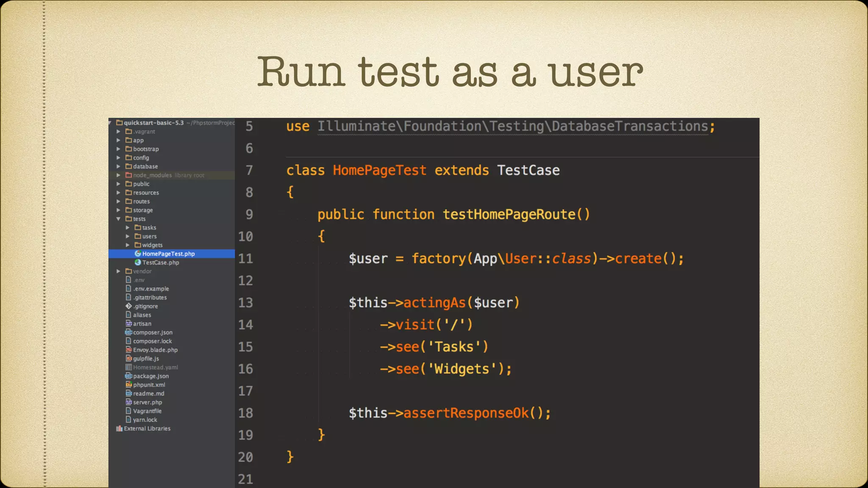Click the bootstrap folder icon

click(x=128, y=149)
